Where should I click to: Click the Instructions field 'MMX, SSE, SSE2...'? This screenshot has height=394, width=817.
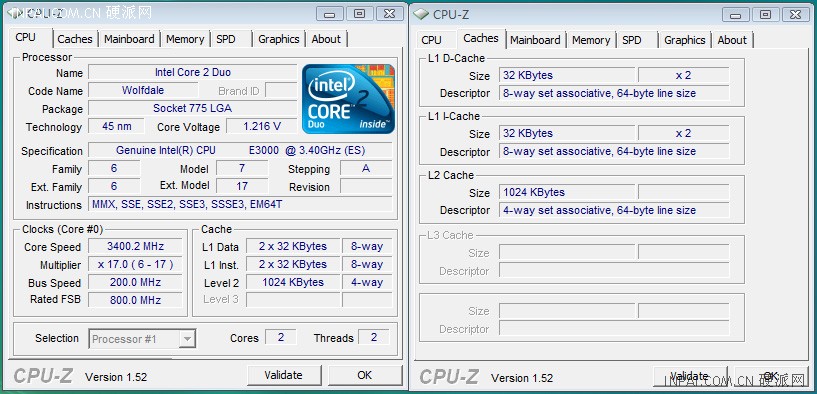(x=240, y=204)
